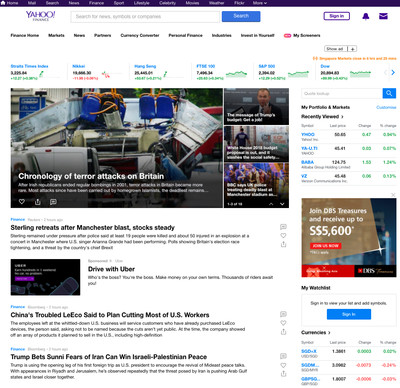Open the comment icon beside the LeEco article

(283, 314)
